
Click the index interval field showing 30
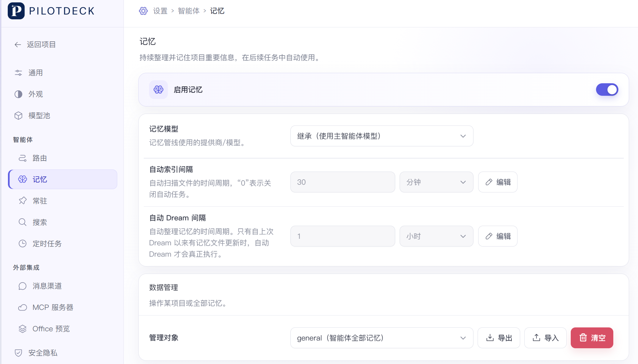(343, 182)
